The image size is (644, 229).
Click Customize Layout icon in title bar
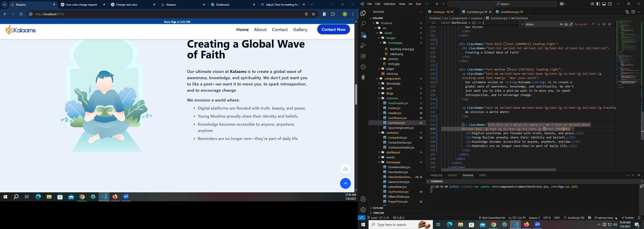(592, 4)
